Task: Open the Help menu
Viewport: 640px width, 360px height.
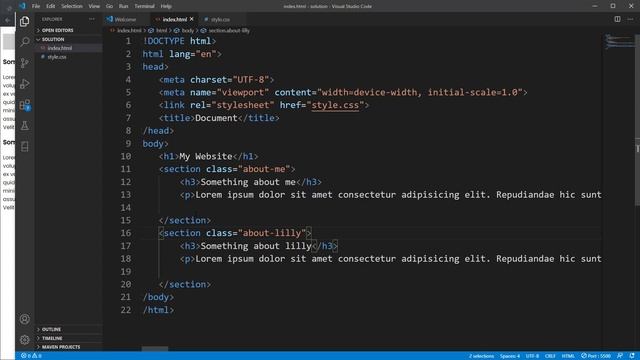Action: [x=166, y=6]
